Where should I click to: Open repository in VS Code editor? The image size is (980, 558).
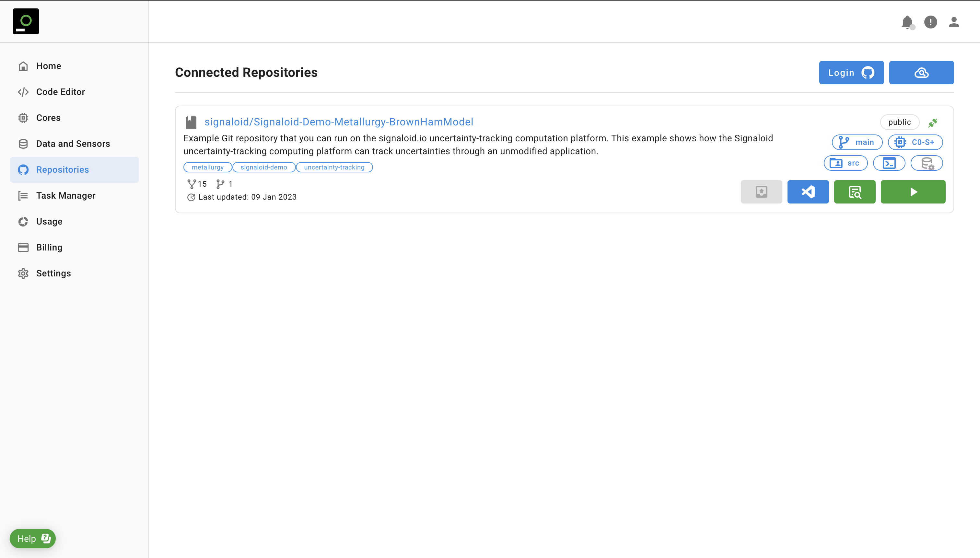pos(808,192)
